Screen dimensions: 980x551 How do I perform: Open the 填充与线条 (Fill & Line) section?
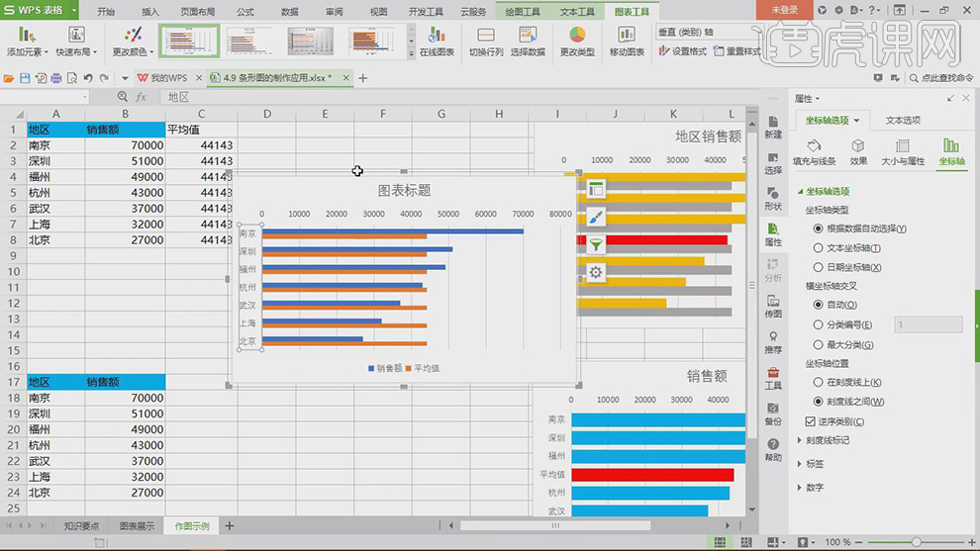814,152
